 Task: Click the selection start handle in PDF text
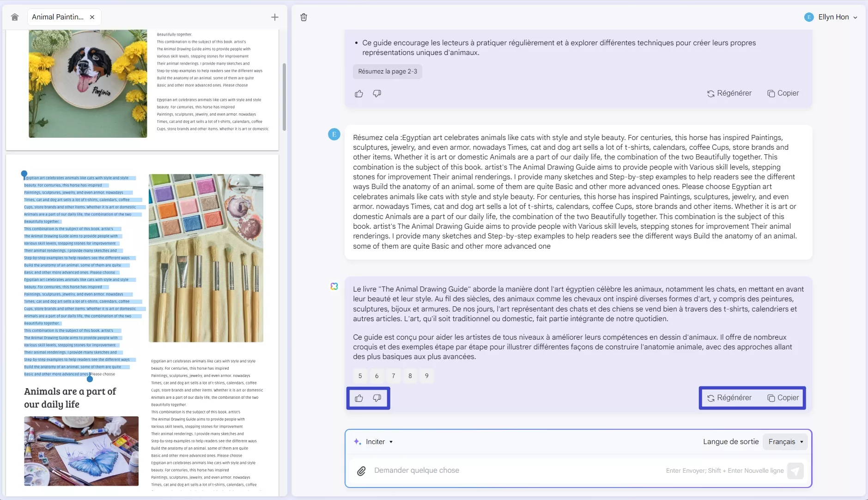[x=24, y=174]
